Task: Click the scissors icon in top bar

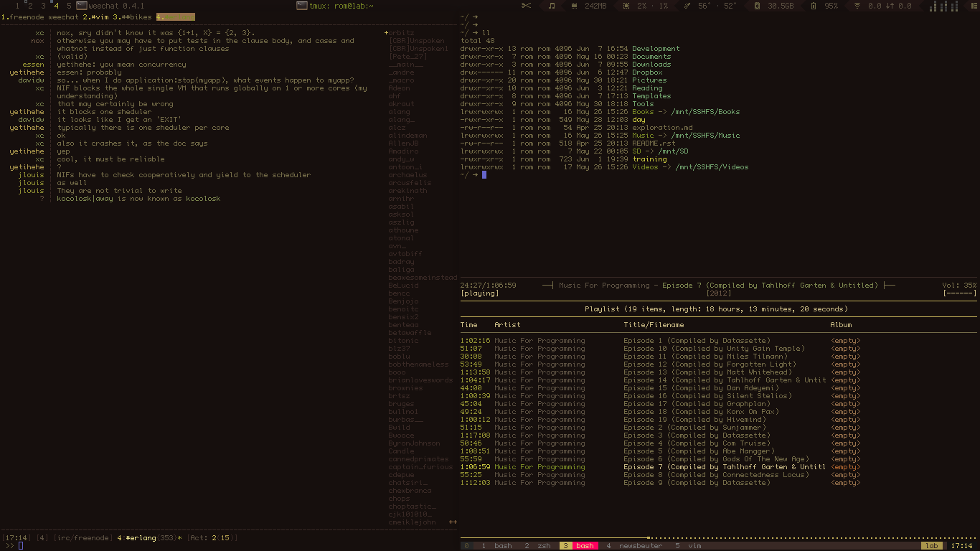Action: 526,6
